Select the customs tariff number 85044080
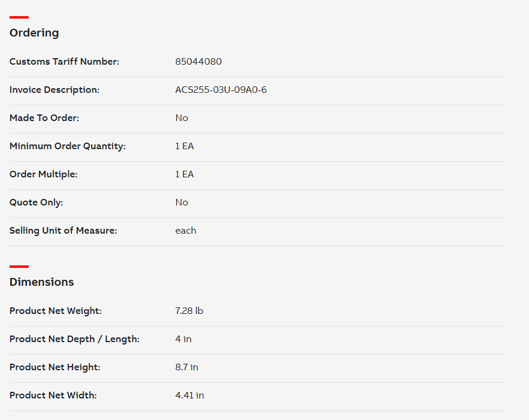This screenshot has width=529, height=420. tap(198, 61)
